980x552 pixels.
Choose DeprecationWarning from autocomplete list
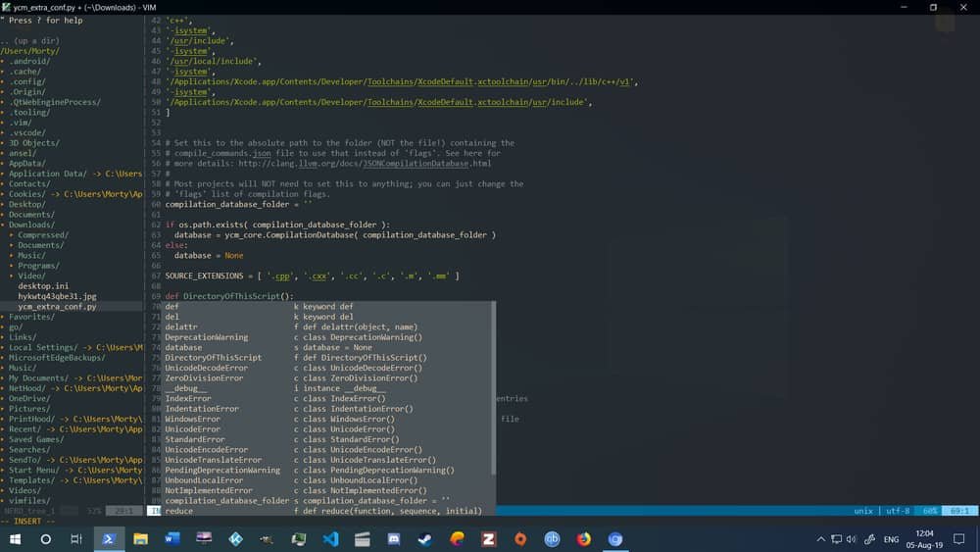click(x=206, y=337)
